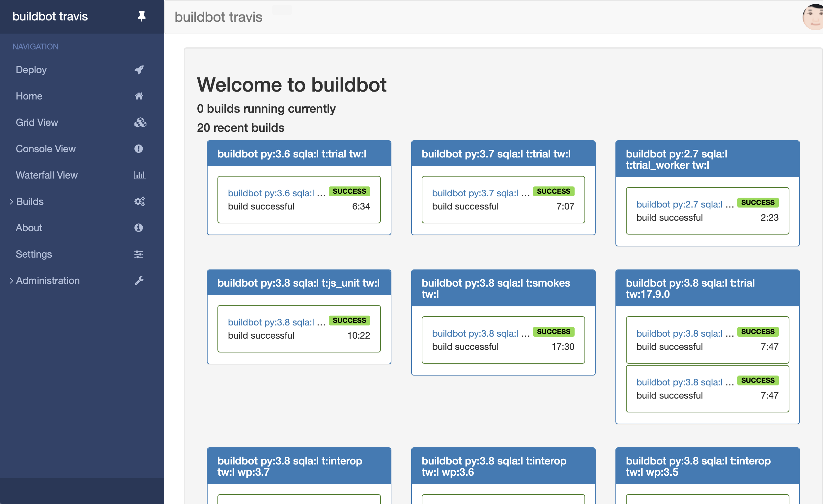Click SUCCESS badge on the 6:34 build
The height and width of the screenshot is (504, 823).
349,191
